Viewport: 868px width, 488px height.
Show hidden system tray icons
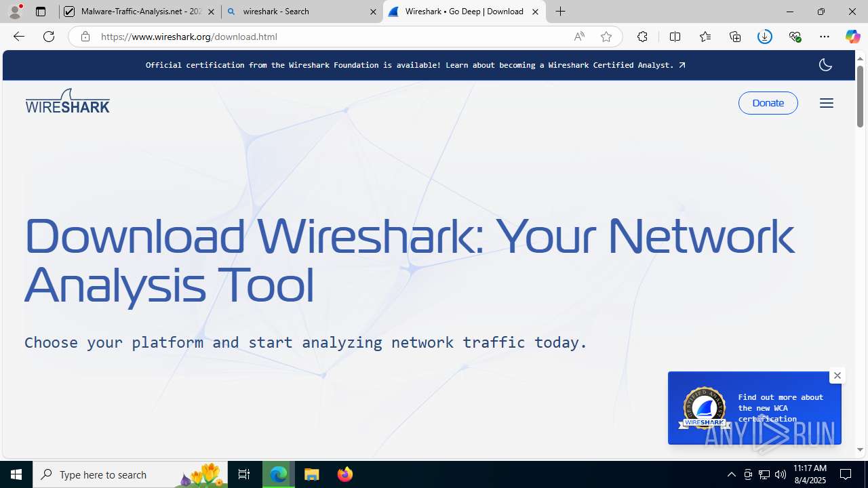732,474
